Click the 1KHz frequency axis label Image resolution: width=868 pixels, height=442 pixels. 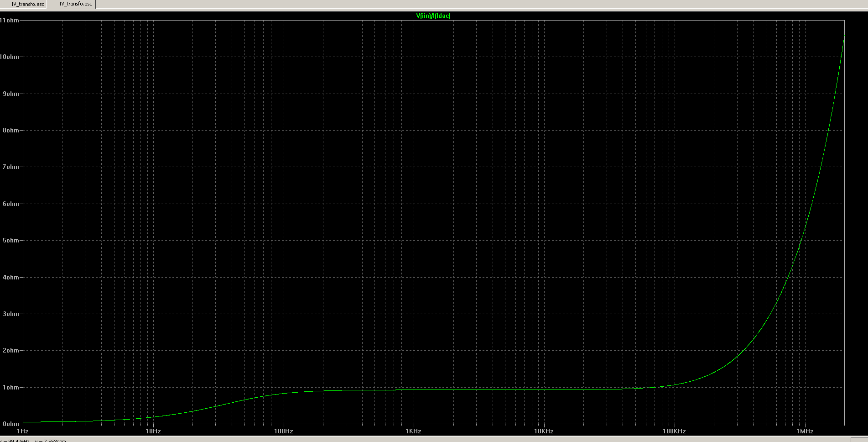[x=414, y=431]
